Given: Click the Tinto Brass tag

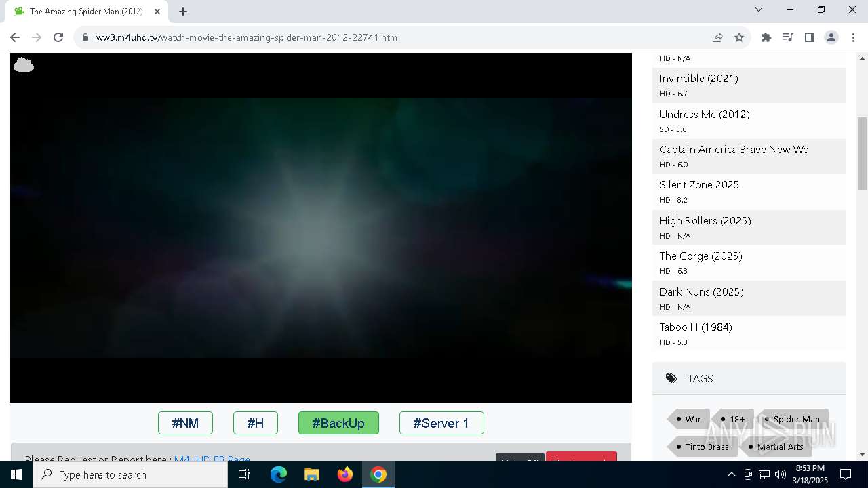Looking at the screenshot, I should (703, 447).
